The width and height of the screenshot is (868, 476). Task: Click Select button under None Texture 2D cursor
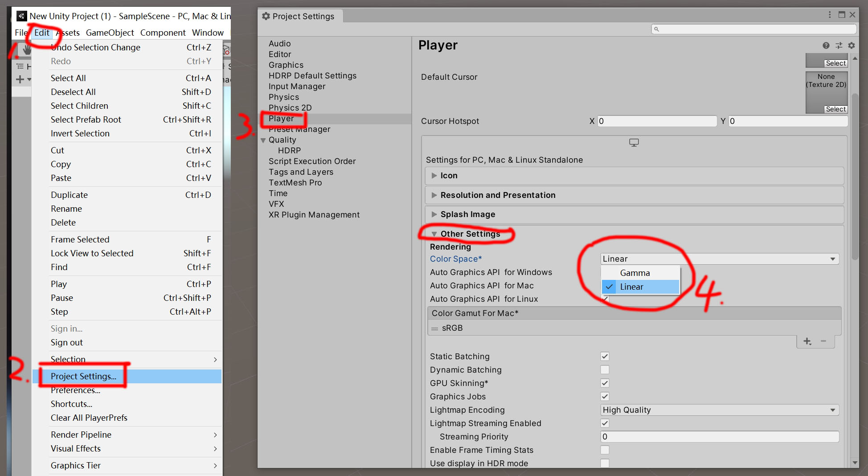click(835, 109)
